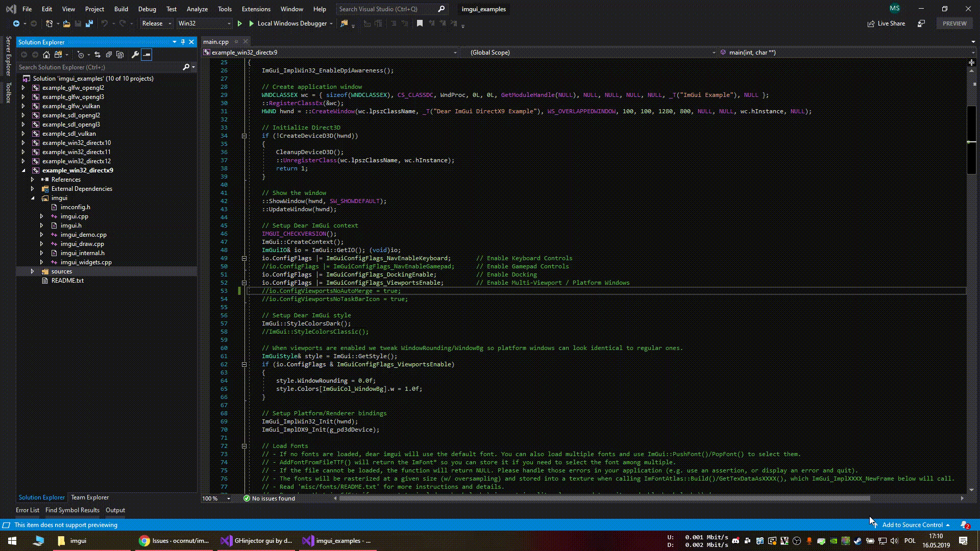
Task: Click the Home icon in Solution Explorer toolbar
Action: [46, 55]
